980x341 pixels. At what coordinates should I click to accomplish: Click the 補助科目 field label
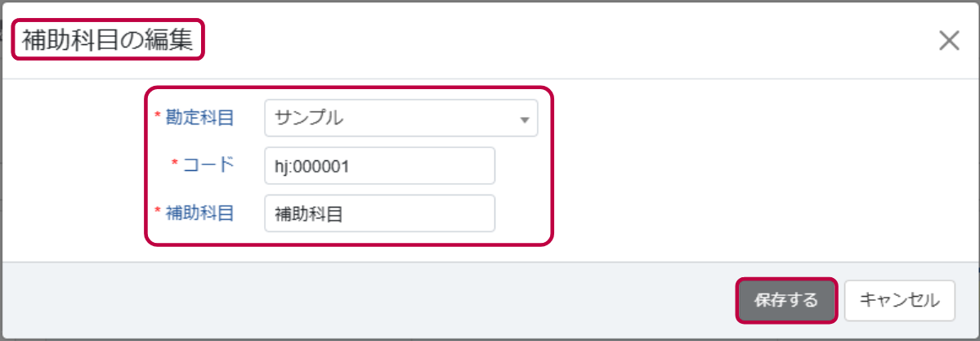click(199, 213)
